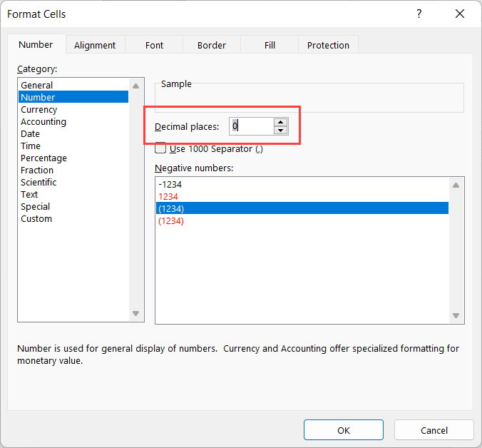Decrease decimal places with down spinner arrow
This screenshot has height=448, width=482.
(x=280, y=130)
